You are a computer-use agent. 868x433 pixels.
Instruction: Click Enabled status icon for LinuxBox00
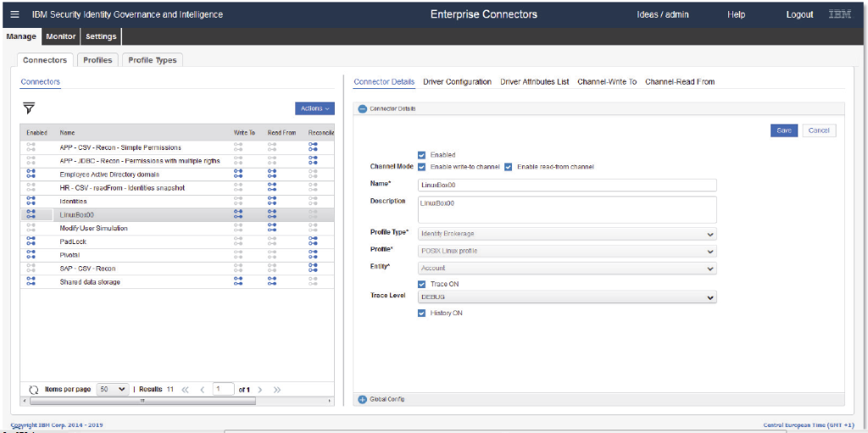[31, 214]
